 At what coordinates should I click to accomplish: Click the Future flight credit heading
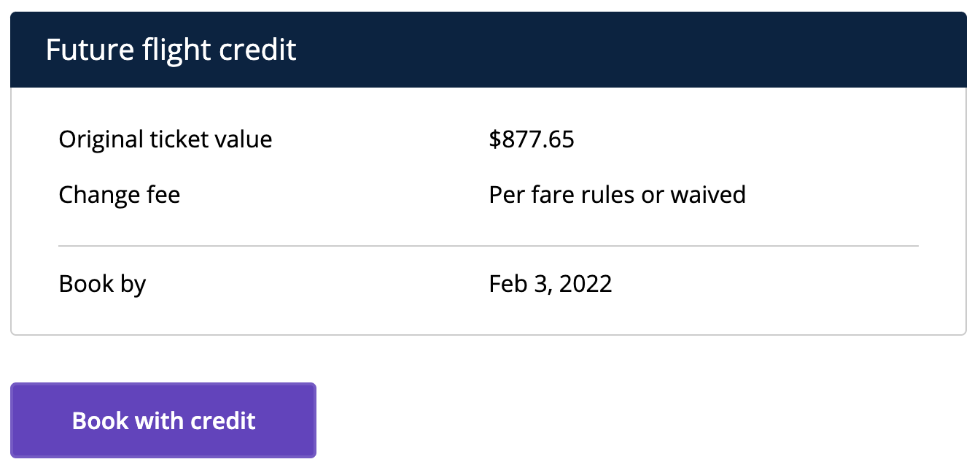(171, 50)
